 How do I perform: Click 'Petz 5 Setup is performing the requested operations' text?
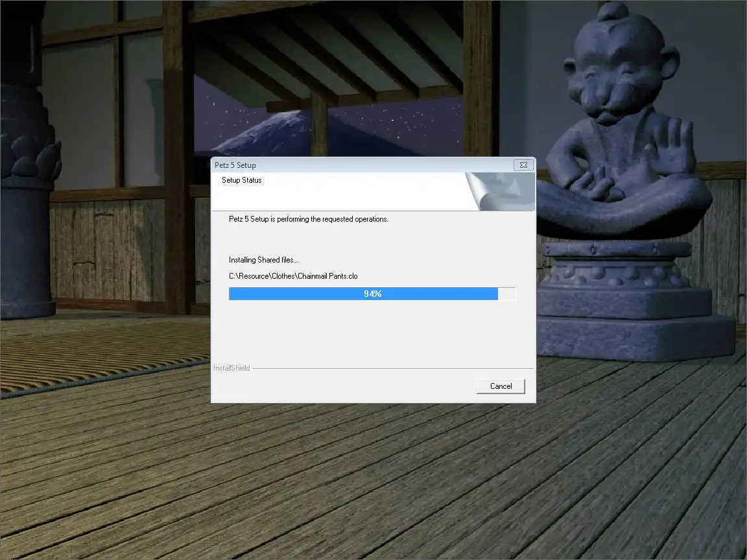(308, 219)
